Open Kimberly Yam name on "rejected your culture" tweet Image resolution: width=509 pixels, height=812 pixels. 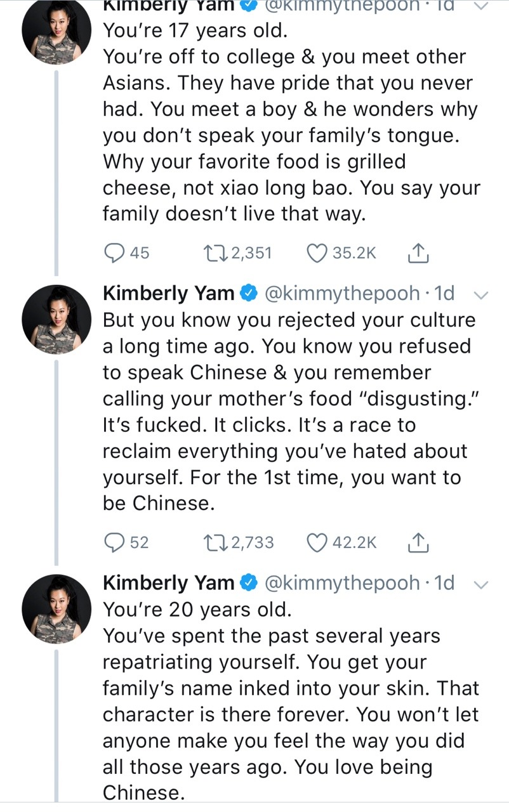pyautogui.click(x=168, y=293)
